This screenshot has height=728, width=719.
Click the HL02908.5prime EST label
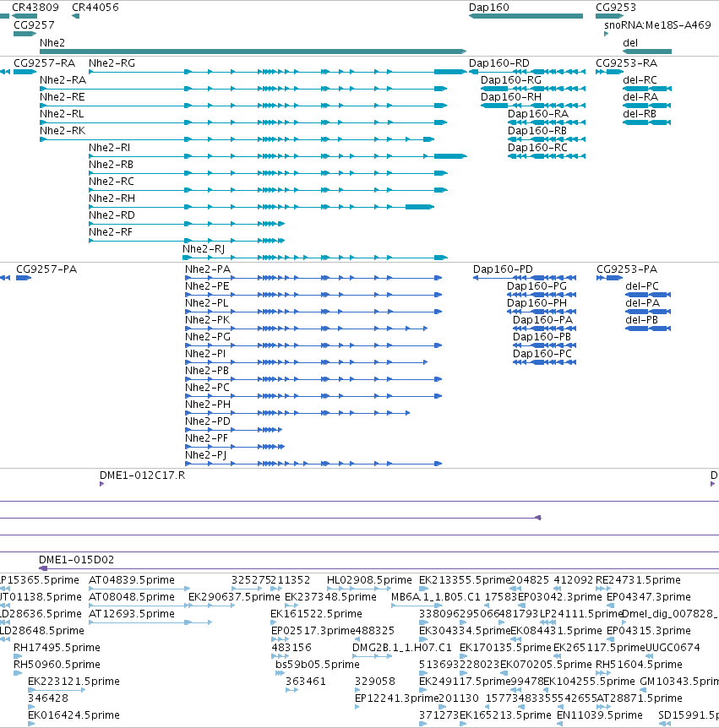click(x=369, y=580)
